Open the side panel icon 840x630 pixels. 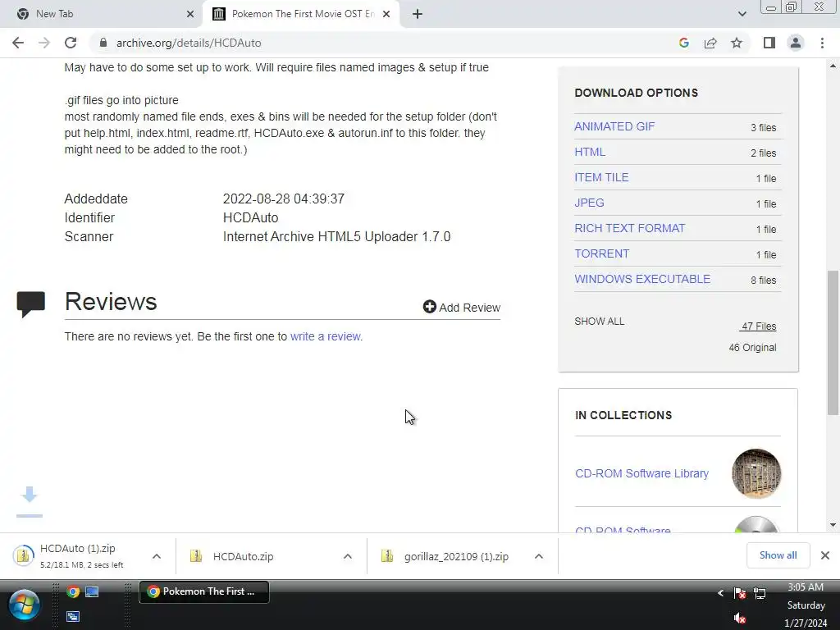[x=769, y=43]
